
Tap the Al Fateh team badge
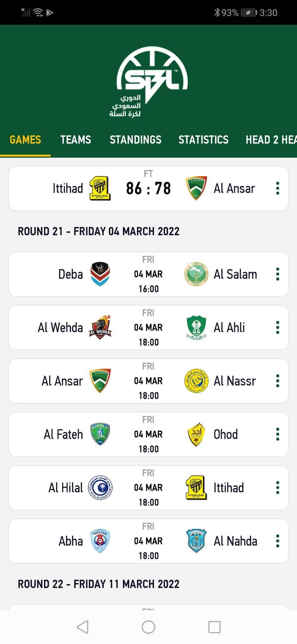[x=100, y=434]
